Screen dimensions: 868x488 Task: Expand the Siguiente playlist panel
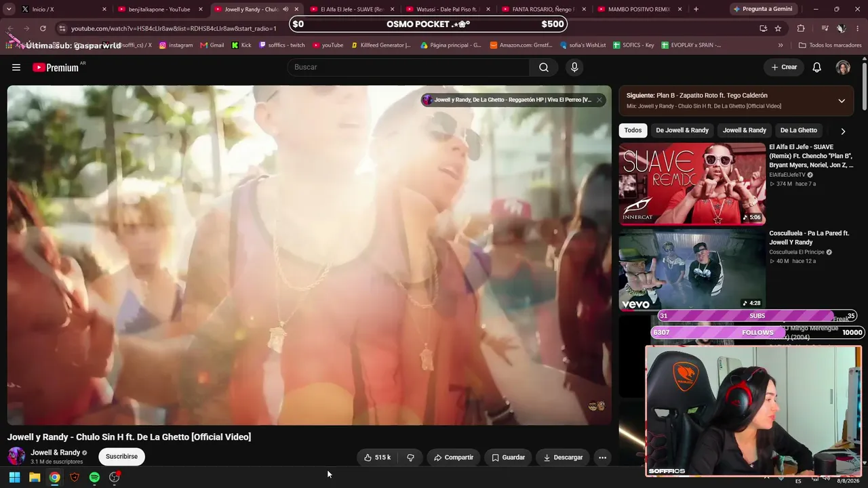tap(842, 101)
